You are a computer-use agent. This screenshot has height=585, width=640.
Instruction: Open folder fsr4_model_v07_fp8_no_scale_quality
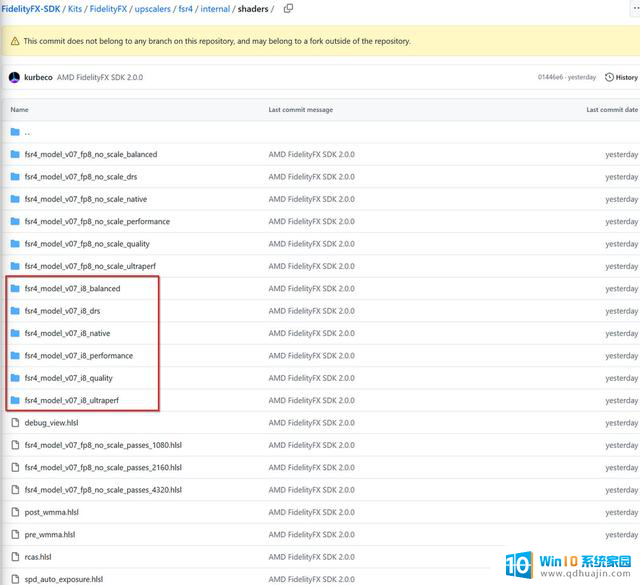pos(87,244)
